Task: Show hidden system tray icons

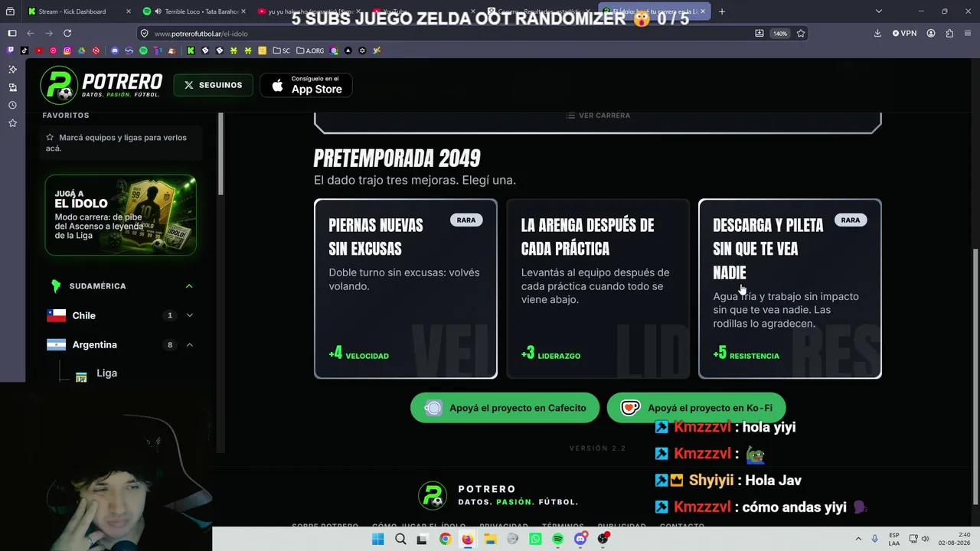Action: (x=858, y=539)
